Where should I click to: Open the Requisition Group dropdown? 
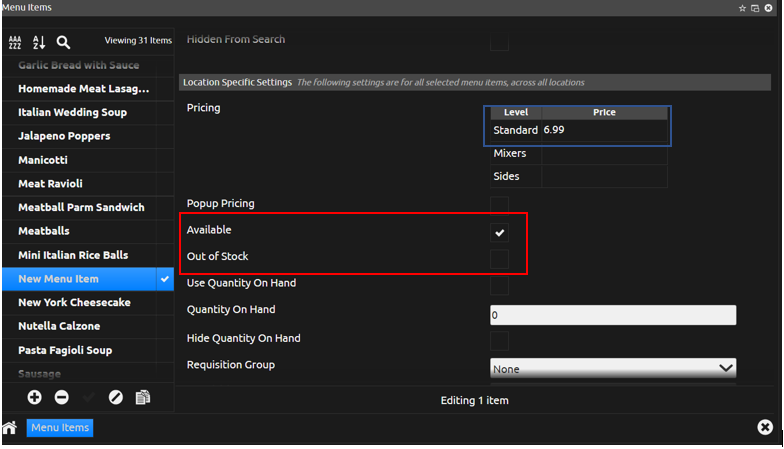coord(612,368)
